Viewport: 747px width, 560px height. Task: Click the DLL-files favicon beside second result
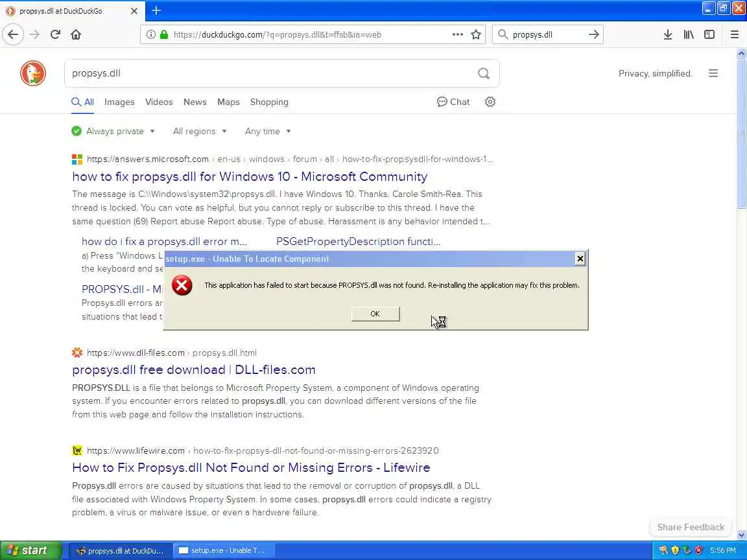[x=77, y=353]
